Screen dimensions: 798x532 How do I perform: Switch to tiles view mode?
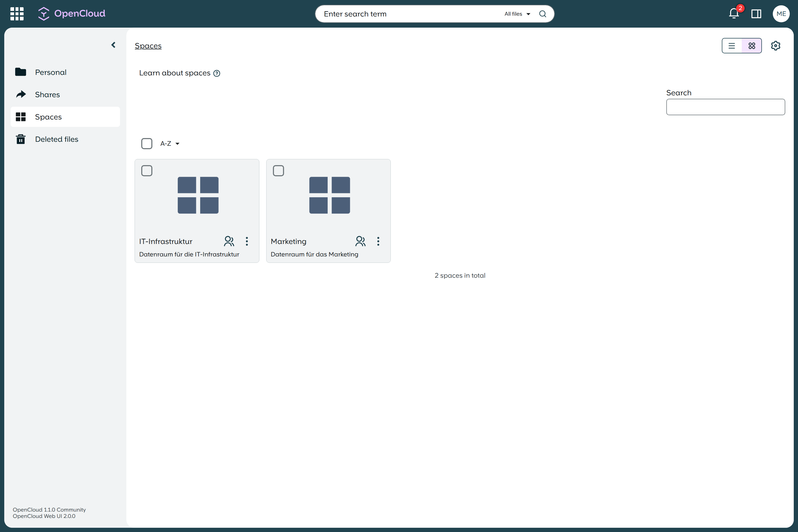coord(752,46)
